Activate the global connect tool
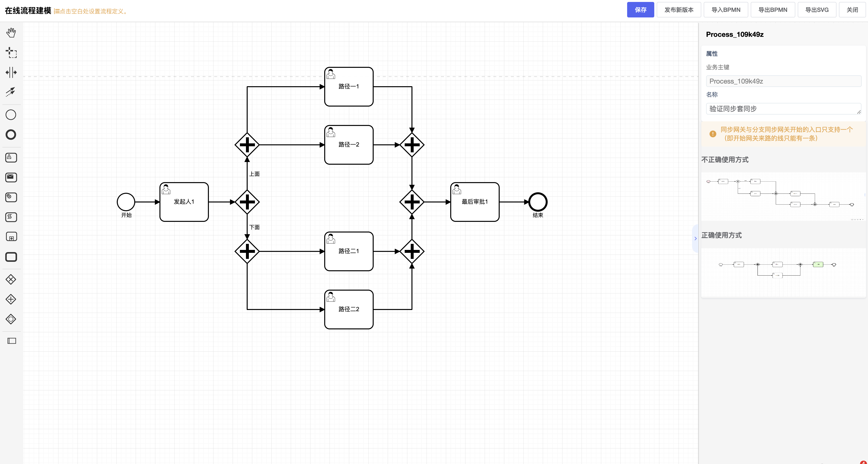Image resolution: width=868 pixels, height=464 pixels. point(11,92)
